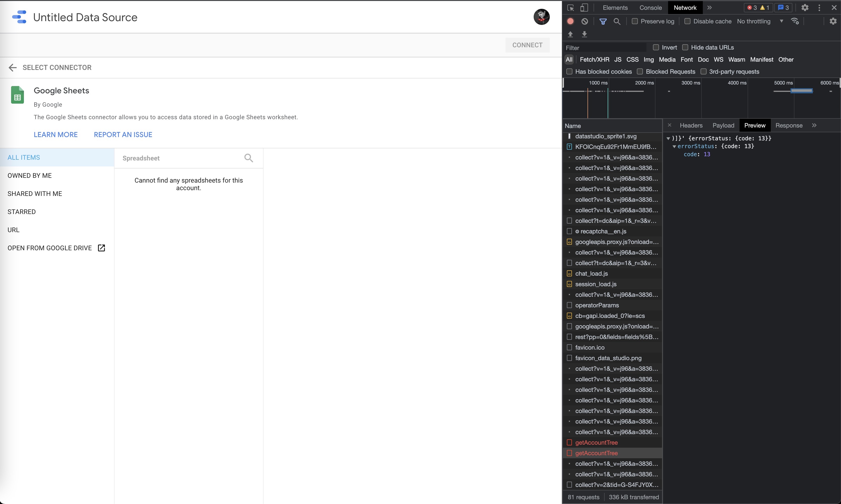The image size is (841, 504).
Task: Click the external link icon beside Google Drive
Action: pos(101,248)
